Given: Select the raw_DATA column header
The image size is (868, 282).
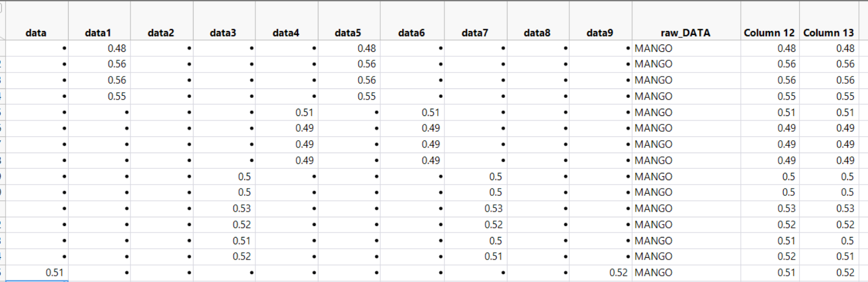Looking at the screenshot, I should (686, 33).
